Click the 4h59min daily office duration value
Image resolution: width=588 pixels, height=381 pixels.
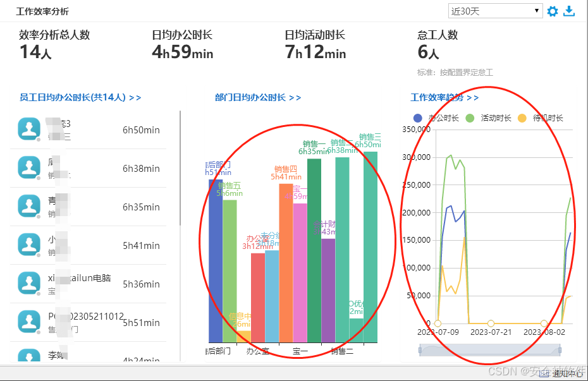183,52
